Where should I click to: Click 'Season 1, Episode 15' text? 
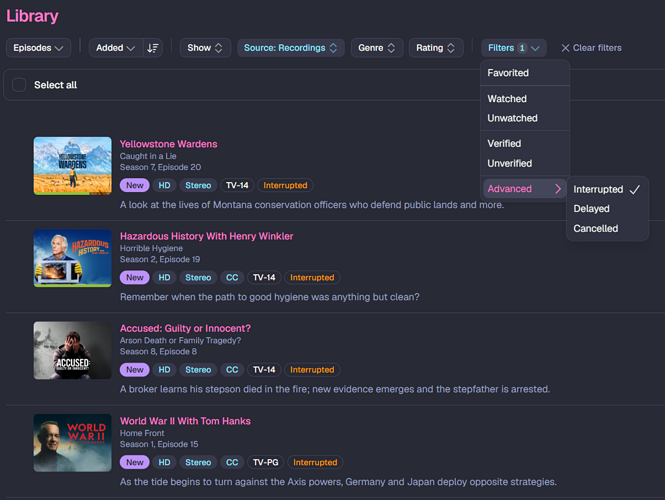[x=159, y=444]
